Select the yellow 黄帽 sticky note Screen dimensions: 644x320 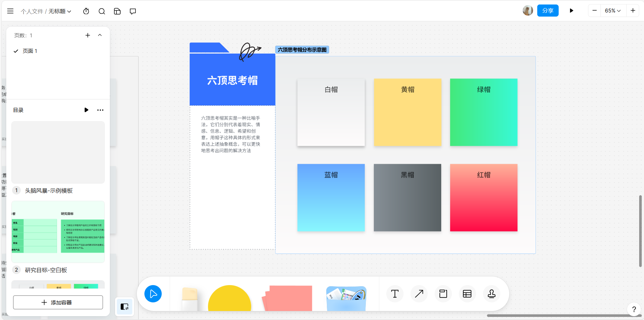(407, 112)
